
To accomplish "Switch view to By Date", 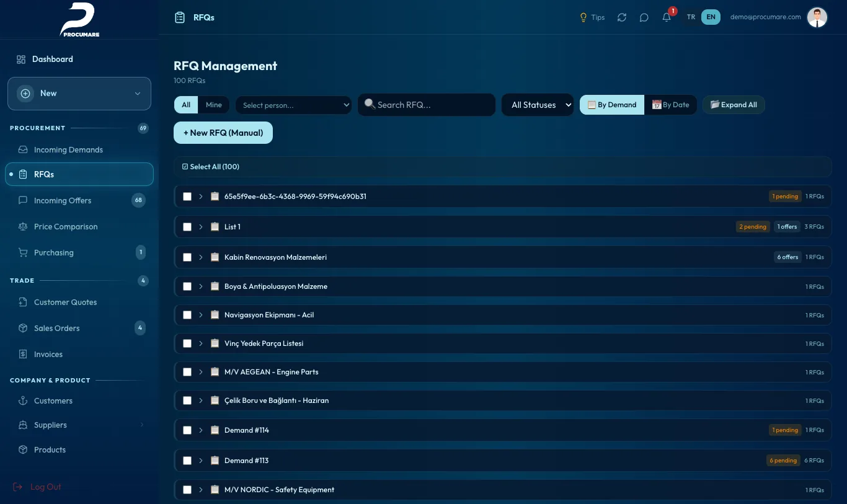I will (671, 105).
